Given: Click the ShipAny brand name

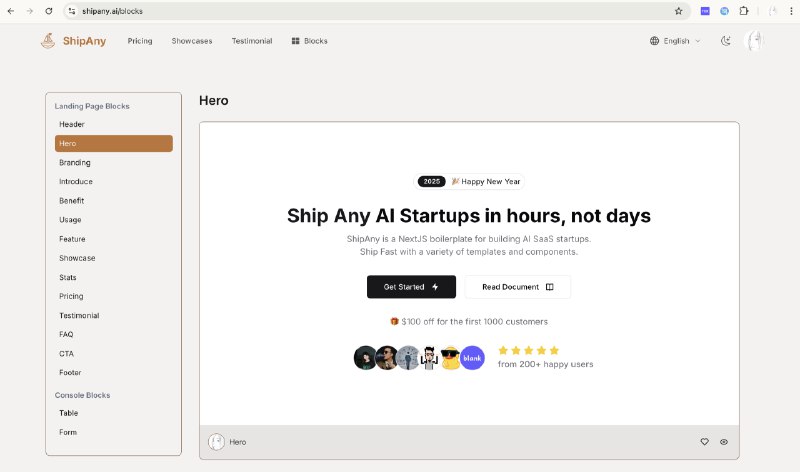Looking at the screenshot, I should pos(84,41).
